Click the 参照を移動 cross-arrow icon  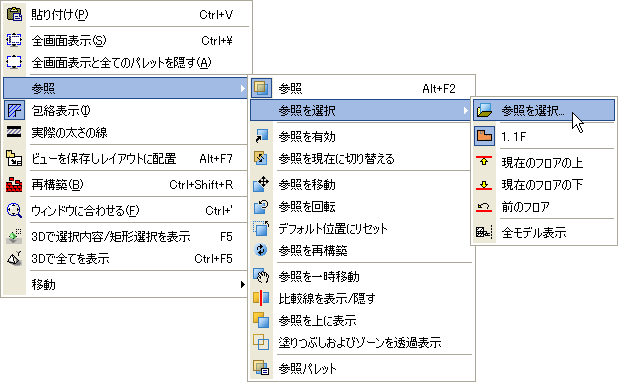point(261,184)
